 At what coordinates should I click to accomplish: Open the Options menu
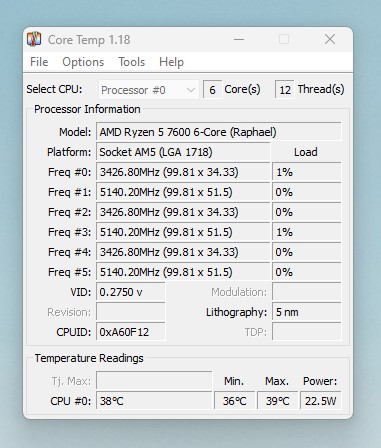pos(83,62)
